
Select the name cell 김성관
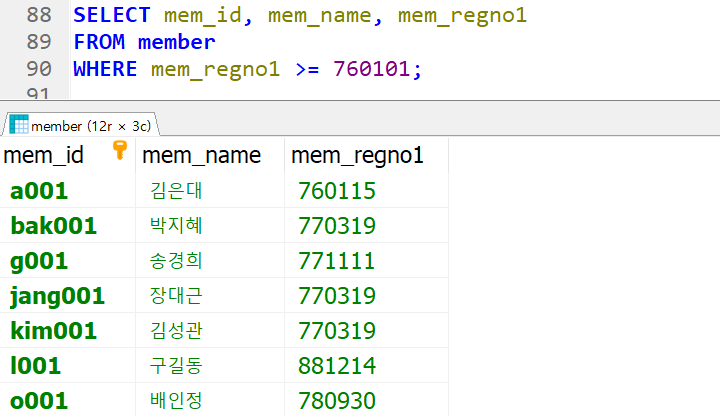(210, 330)
